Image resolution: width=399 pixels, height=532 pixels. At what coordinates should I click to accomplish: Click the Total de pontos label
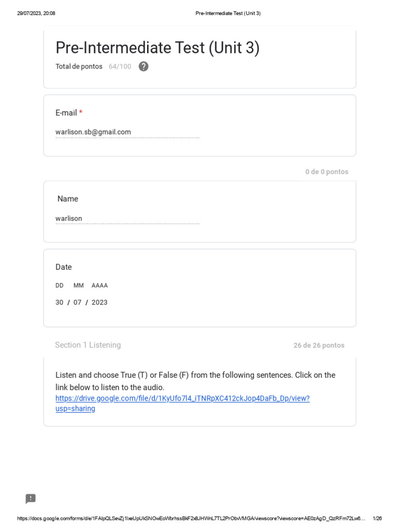[x=79, y=66]
